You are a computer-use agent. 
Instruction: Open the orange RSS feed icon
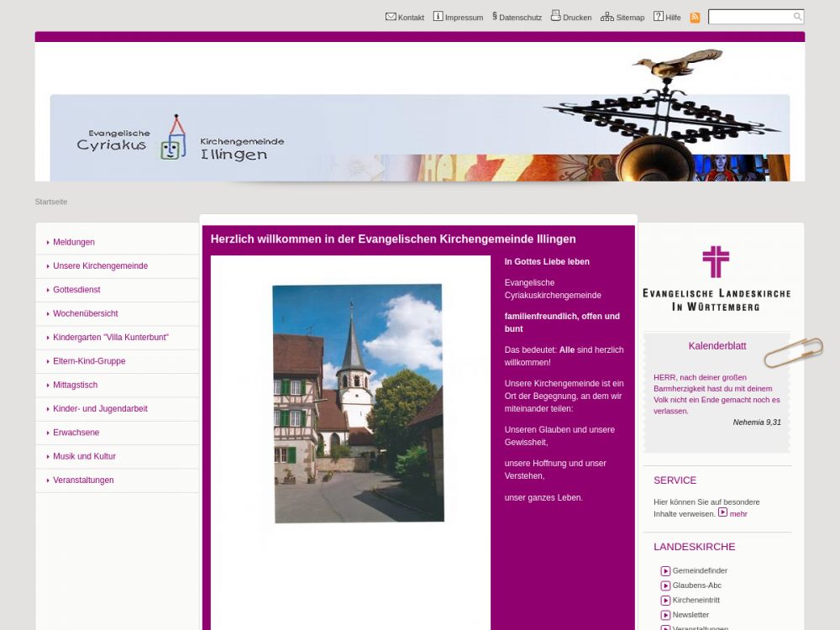[x=695, y=17]
